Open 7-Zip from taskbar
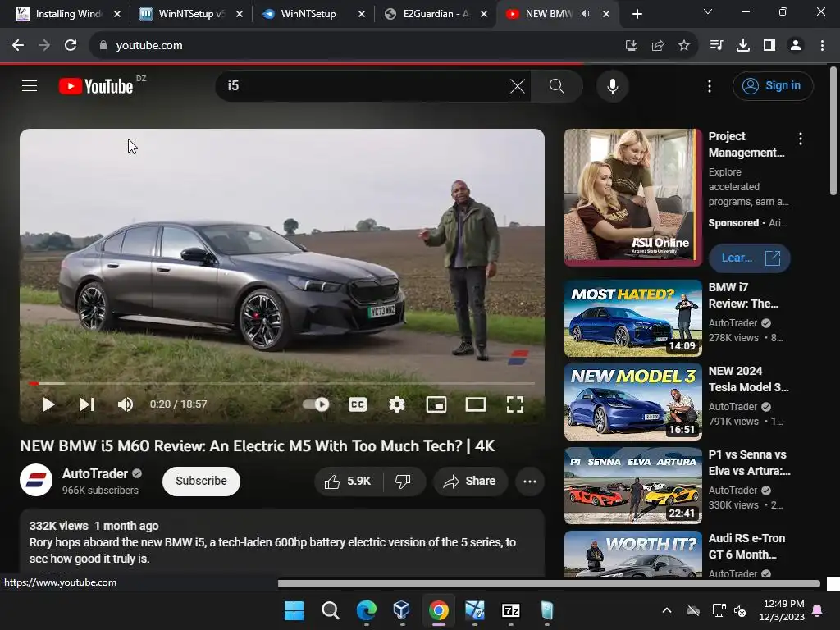The height and width of the screenshot is (630, 840). [x=510, y=610]
